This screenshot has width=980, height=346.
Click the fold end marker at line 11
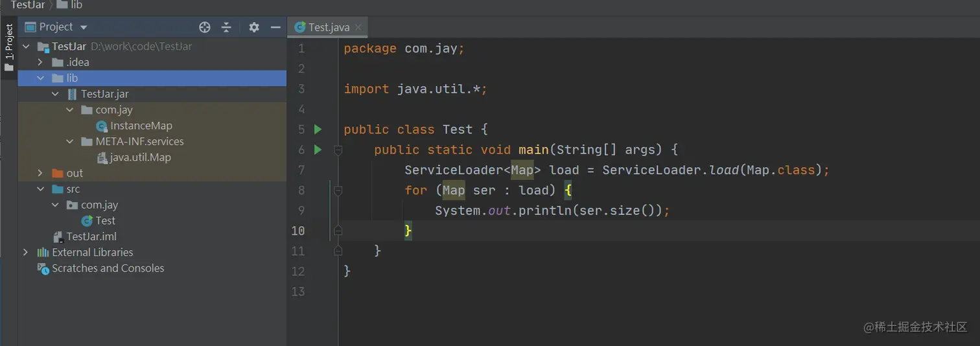pos(338,250)
